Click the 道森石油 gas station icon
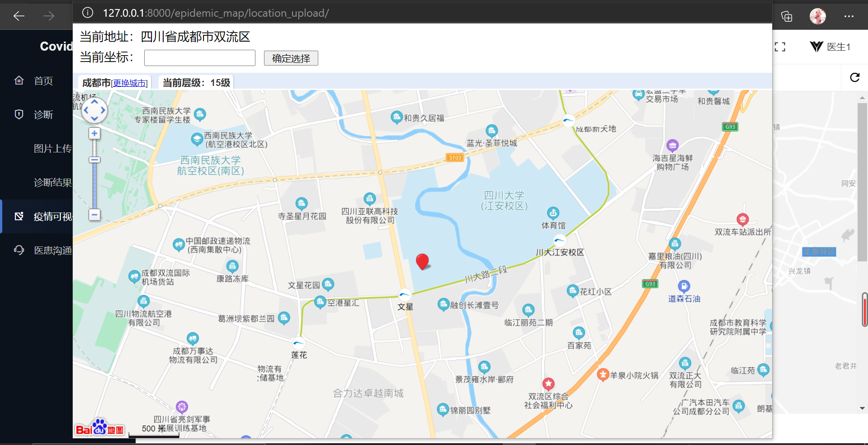The width and height of the screenshot is (868, 445). [684, 286]
